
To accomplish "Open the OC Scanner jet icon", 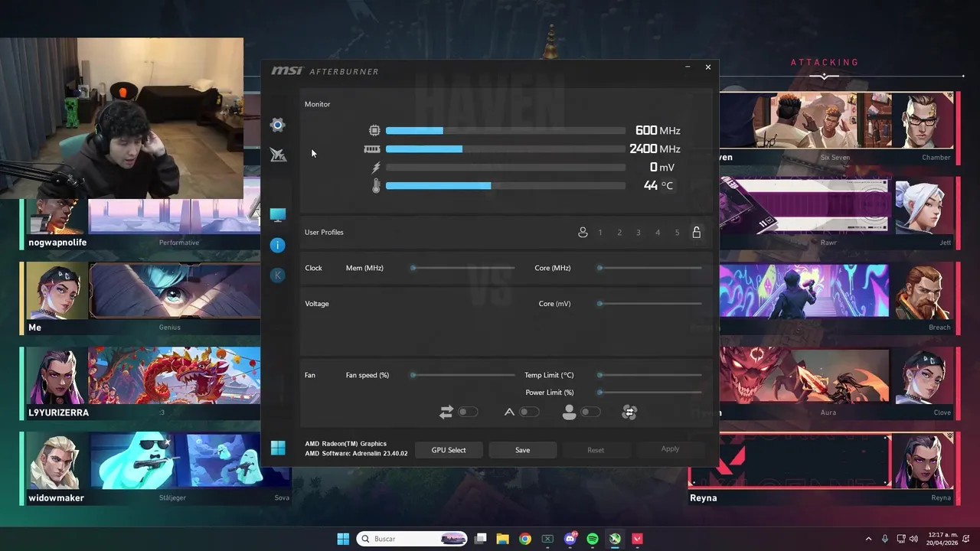I will (278, 155).
